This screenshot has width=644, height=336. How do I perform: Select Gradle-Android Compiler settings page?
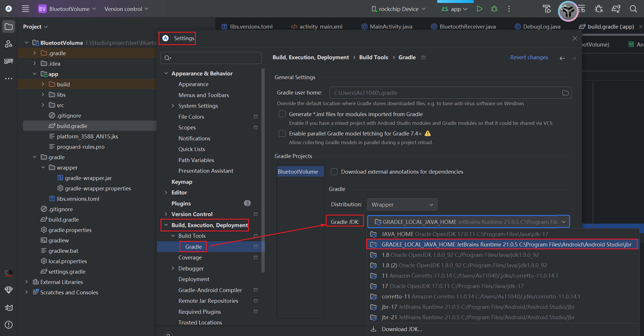[x=210, y=290]
